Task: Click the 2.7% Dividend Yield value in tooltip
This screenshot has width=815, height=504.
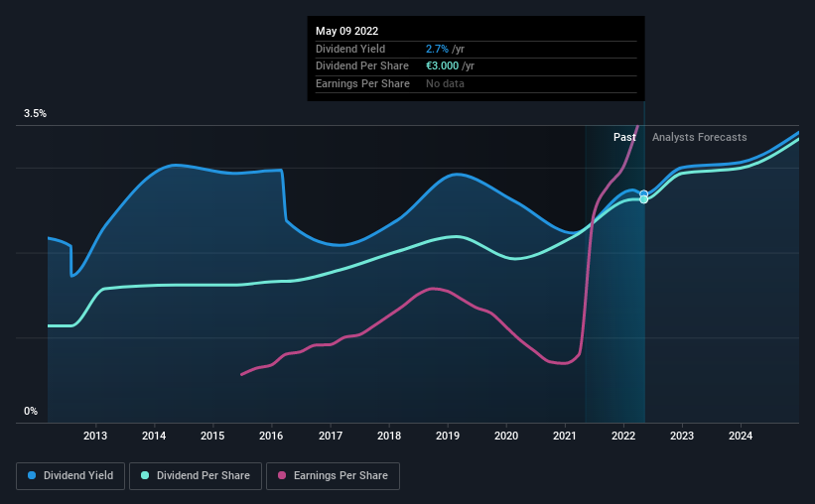Action: 437,49
